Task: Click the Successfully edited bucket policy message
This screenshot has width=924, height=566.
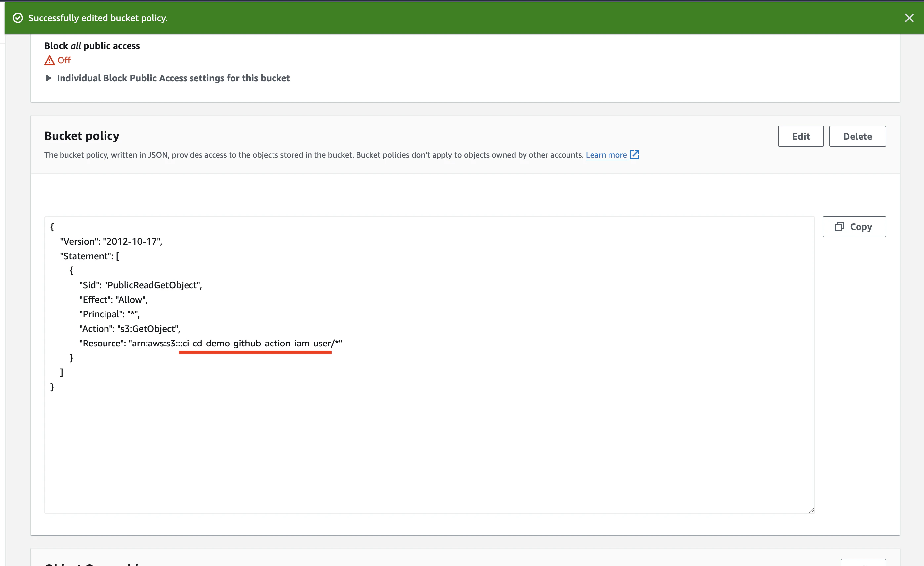Action: [98, 18]
